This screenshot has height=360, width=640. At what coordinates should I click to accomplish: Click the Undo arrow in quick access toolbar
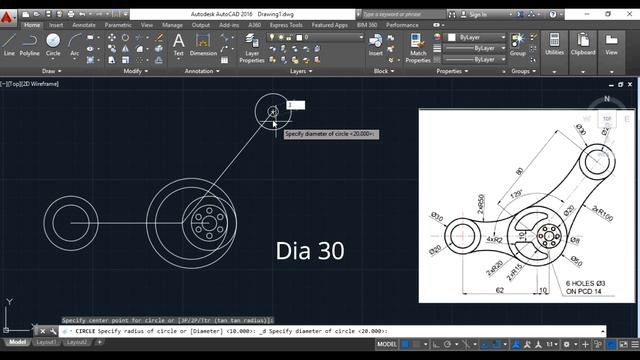(x=82, y=14)
